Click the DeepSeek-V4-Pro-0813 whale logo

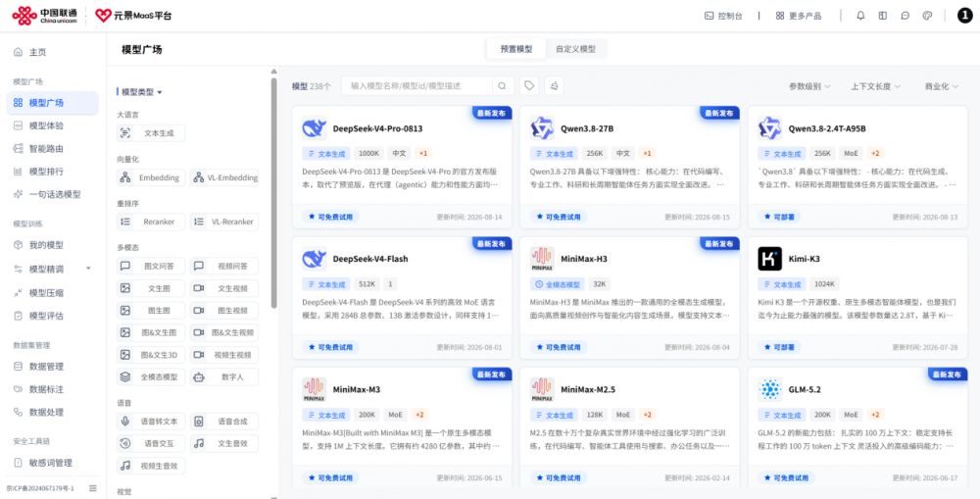(315, 128)
